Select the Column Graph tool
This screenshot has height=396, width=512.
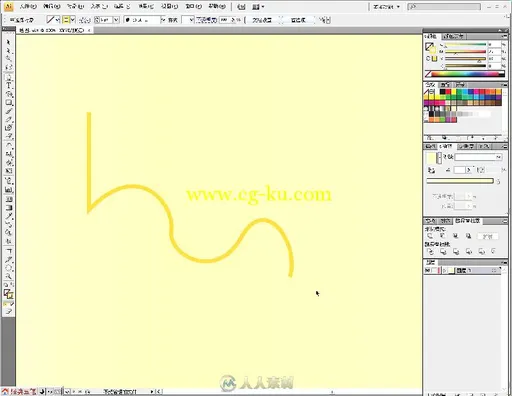coord(8,190)
